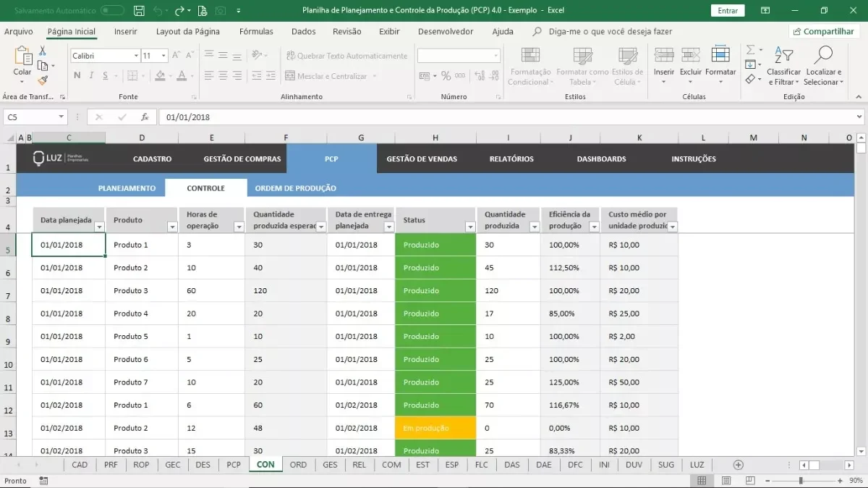Click the zoom slider in status bar
The width and height of the screenshot is (868, 488).
(x=800, y=481)
